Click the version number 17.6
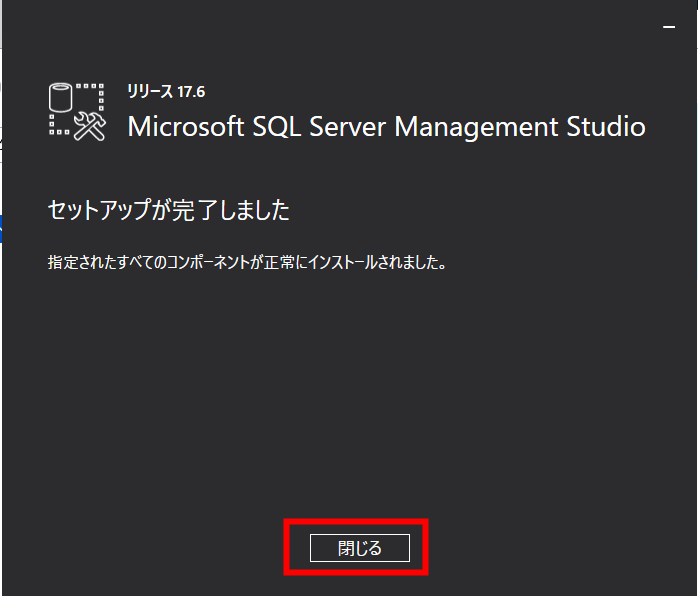Viewport: 698px width, 596px height. click(x=191, y=92)
